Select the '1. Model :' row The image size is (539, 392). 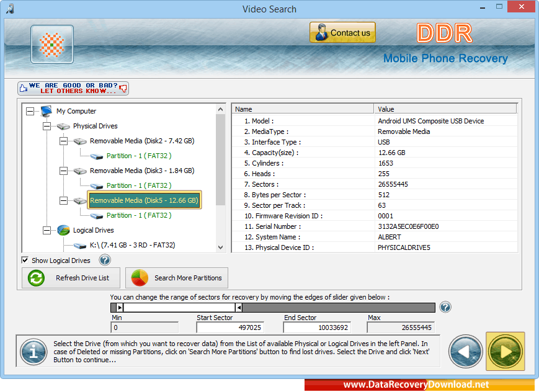pos(375,121)
